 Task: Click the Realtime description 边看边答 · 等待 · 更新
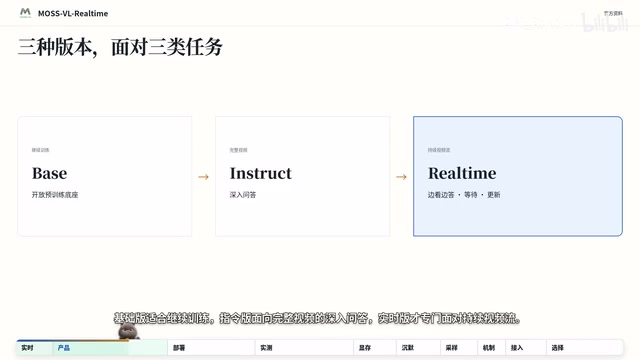pos(464,195)
